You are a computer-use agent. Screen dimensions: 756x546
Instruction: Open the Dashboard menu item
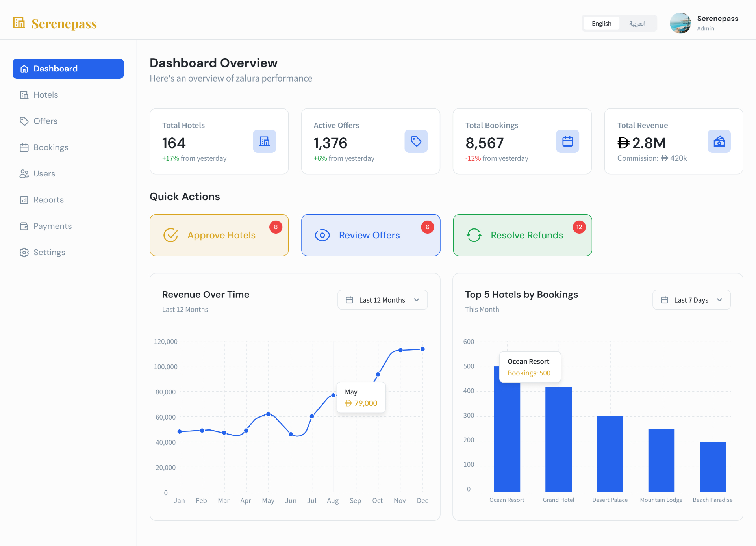pos(68,69)
